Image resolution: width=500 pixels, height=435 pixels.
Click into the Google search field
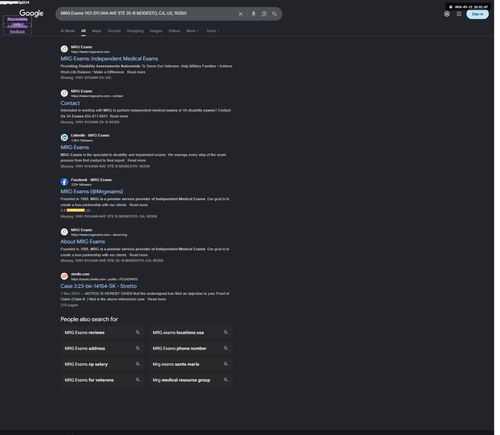[147, 14]
